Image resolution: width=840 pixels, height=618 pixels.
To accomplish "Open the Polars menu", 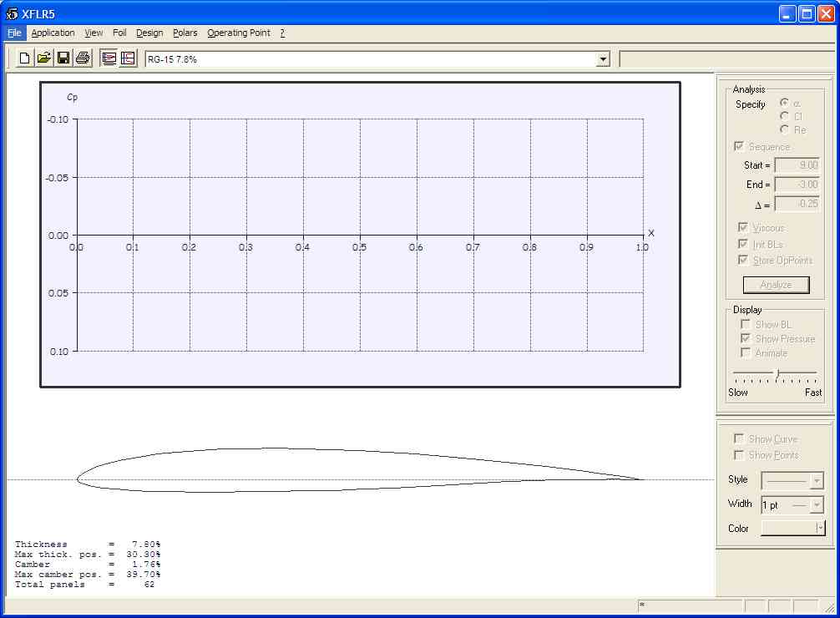I will pos(185,33).
